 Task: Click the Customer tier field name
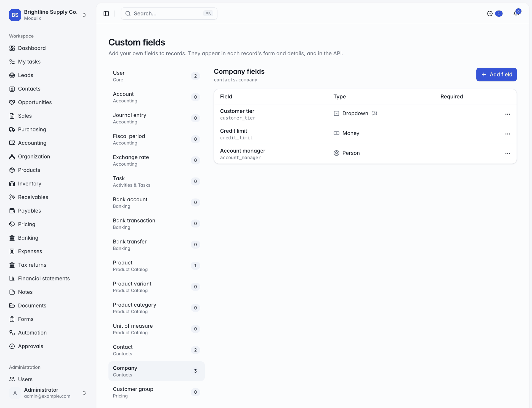click(237, 111)
